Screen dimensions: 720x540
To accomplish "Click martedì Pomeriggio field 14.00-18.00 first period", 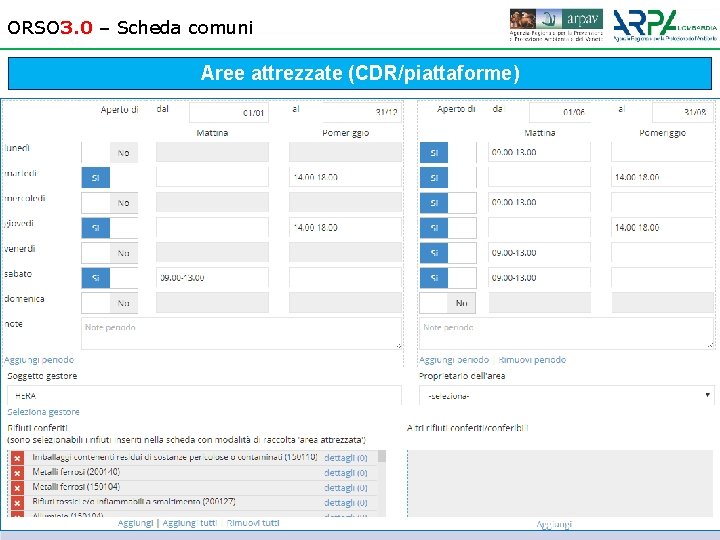I will pyautogui.click(x=345, y=178).
